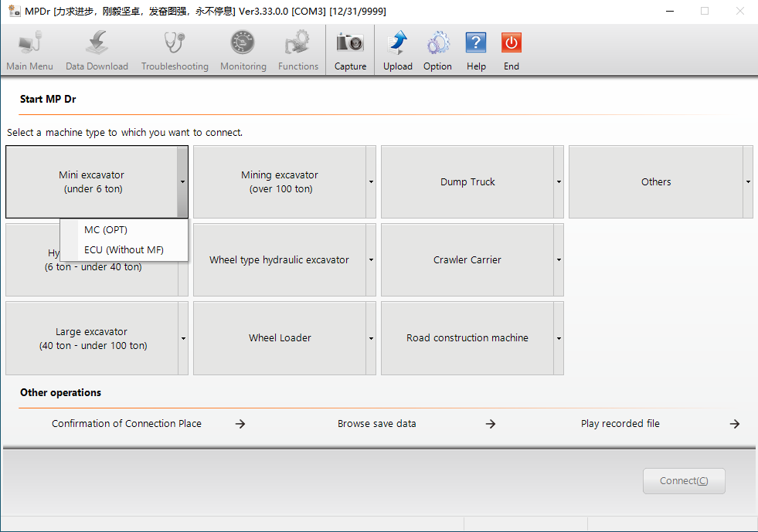758x532 pixels.
Task: Select Large excavator (40 ton - under 100 ton)
Action: tap(92, 338)
